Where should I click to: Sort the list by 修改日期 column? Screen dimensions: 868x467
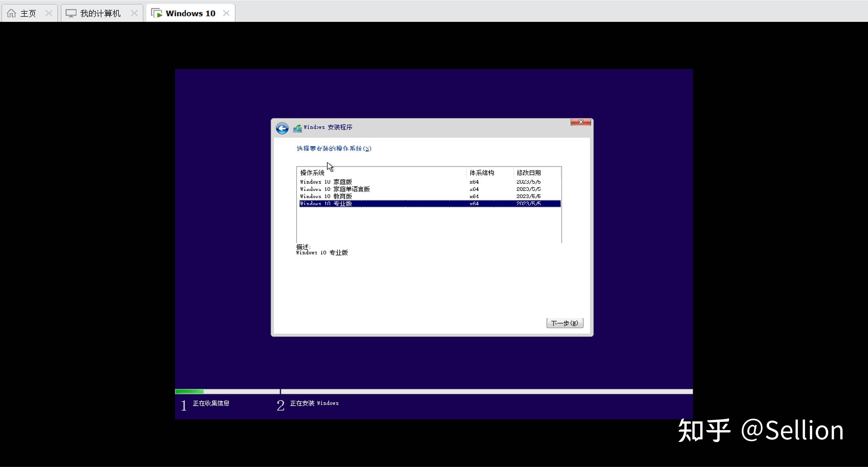[529, 172]
